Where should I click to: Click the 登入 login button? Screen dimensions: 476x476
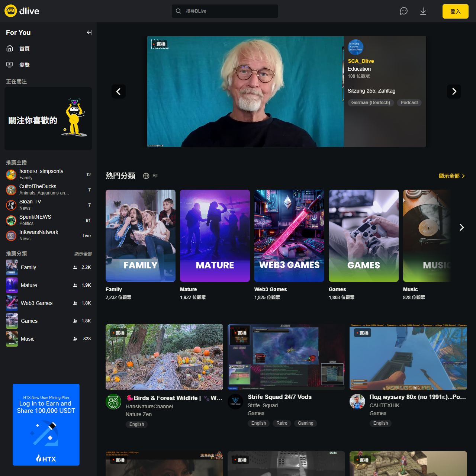tap(455, 11)
